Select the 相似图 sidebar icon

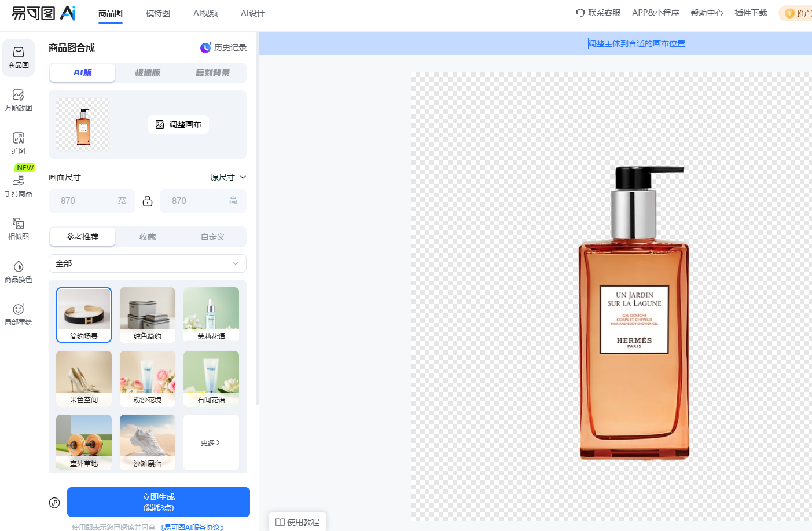tap(19, 229)
